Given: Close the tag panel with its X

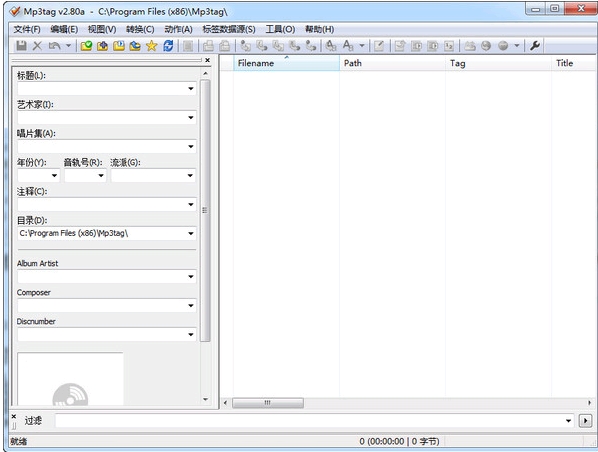Looking at the screenshot, I should 207,60.
